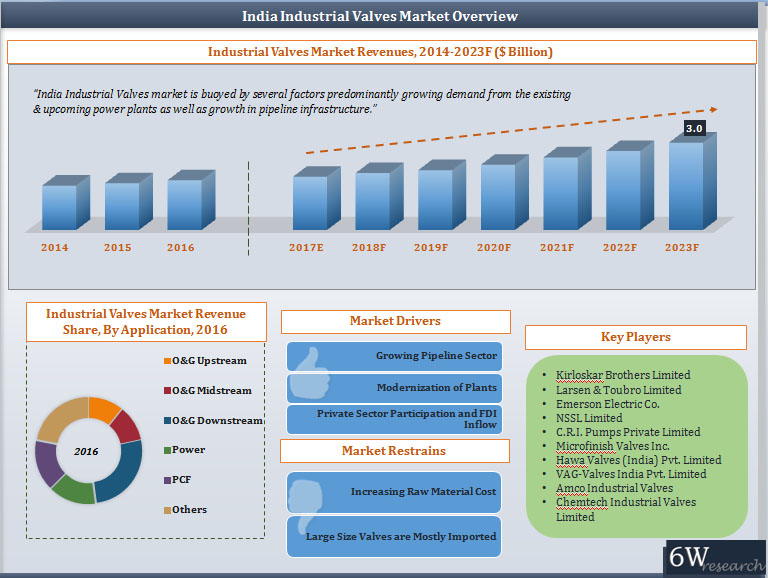Viewport: 768px width, 578px height.
Task: Select the O&G Downstream blue legend swatch
Action: pyautogui.click(x=167, y=420)
